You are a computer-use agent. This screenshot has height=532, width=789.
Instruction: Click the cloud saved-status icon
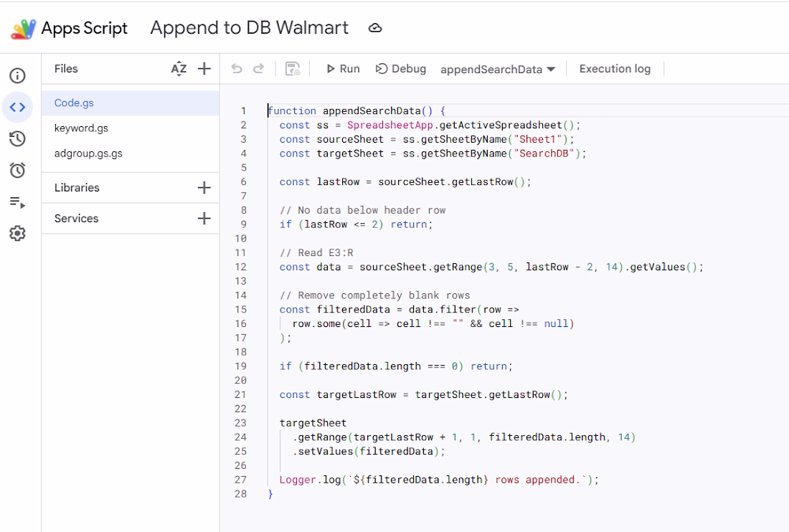coord(375,28)
